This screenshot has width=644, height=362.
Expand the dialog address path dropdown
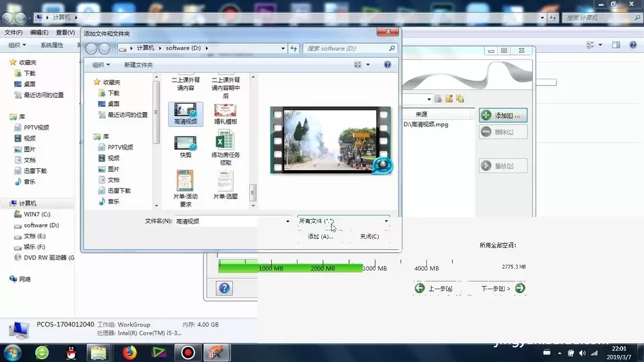tap(283, 48)
